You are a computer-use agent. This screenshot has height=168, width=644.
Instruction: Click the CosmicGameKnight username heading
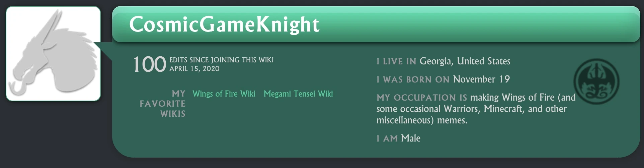224,24
